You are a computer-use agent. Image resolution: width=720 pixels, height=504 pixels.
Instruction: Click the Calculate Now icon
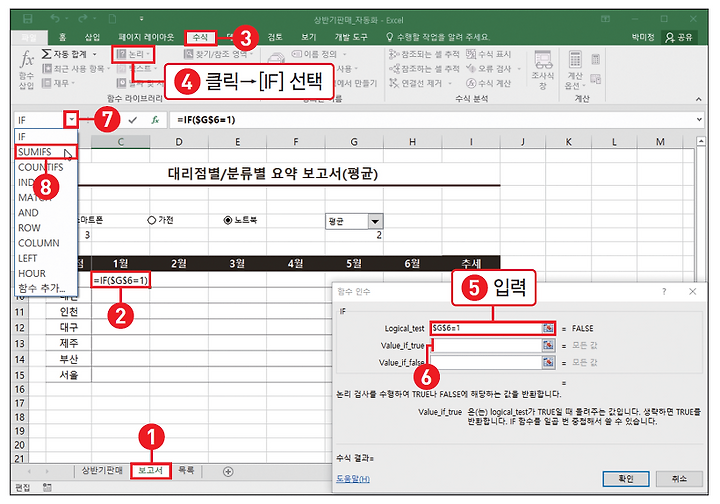click(x=596, y=60)
